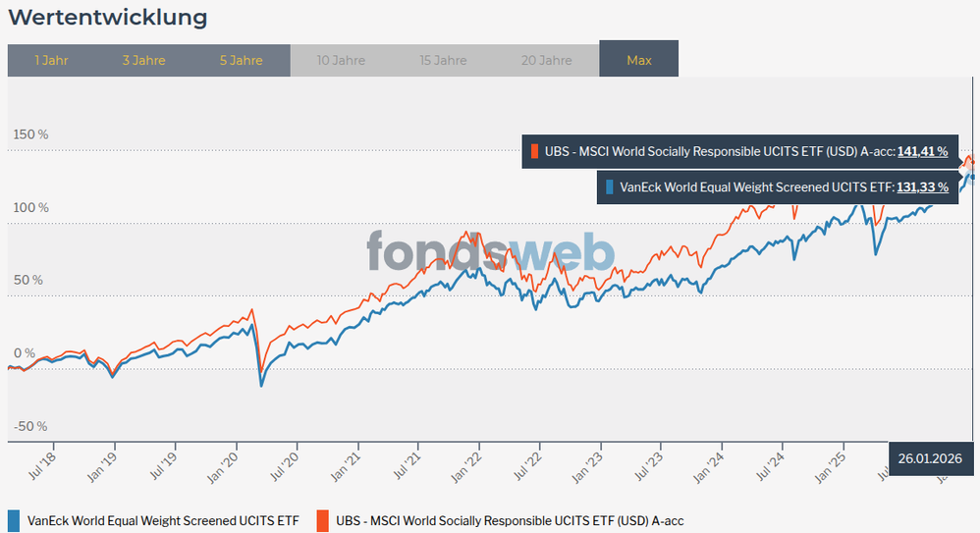
Task: Click the Jul '18 x-axis label
Action: coord(42,465)
